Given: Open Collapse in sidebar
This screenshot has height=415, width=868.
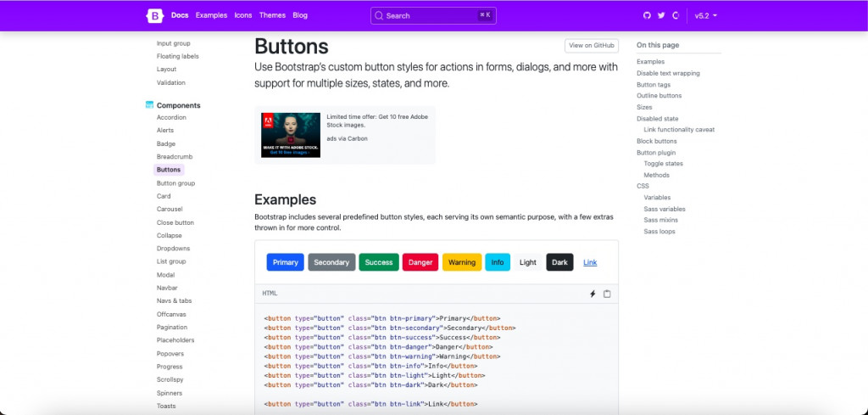Looking at the screenshot, I should click(x=170, y=235).
